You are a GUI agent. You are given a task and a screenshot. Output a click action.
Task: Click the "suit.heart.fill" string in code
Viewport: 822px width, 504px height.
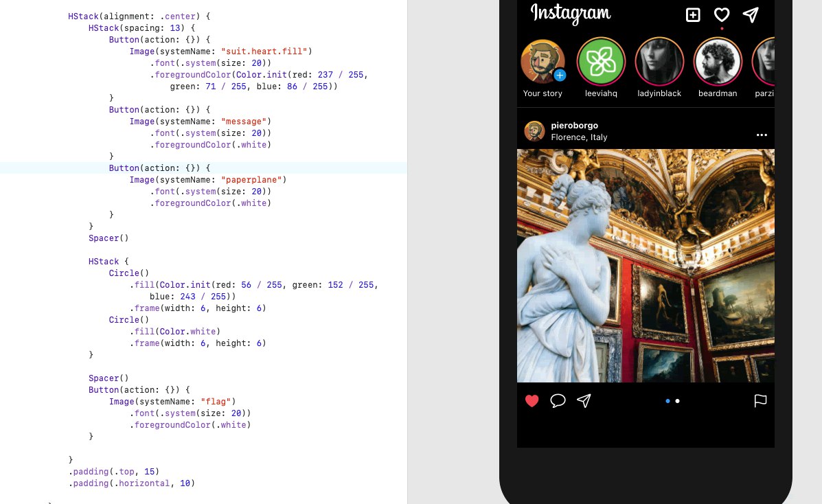coord(264,51)
